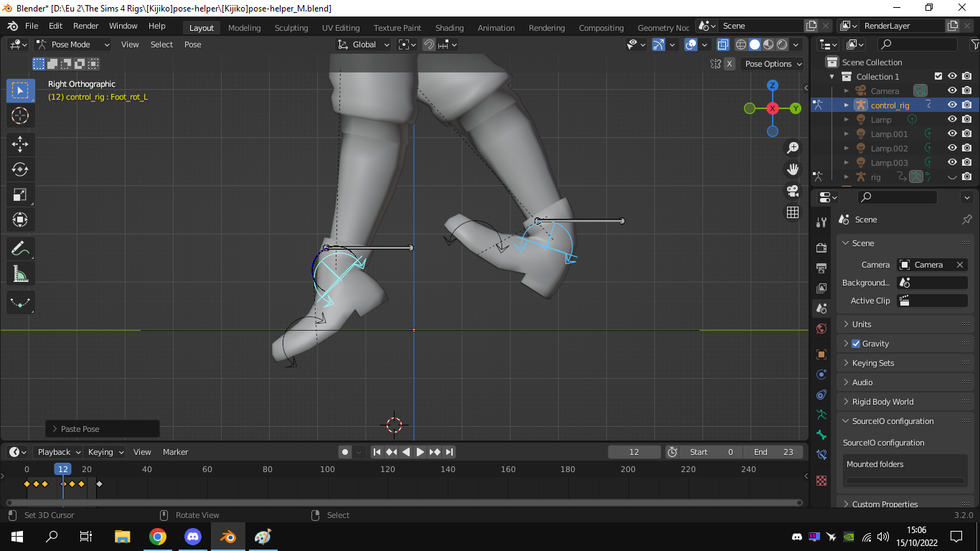This screenshot has height=551, width=980.
Task: Click the Zoom view magnifier icon
Action: 793,148
